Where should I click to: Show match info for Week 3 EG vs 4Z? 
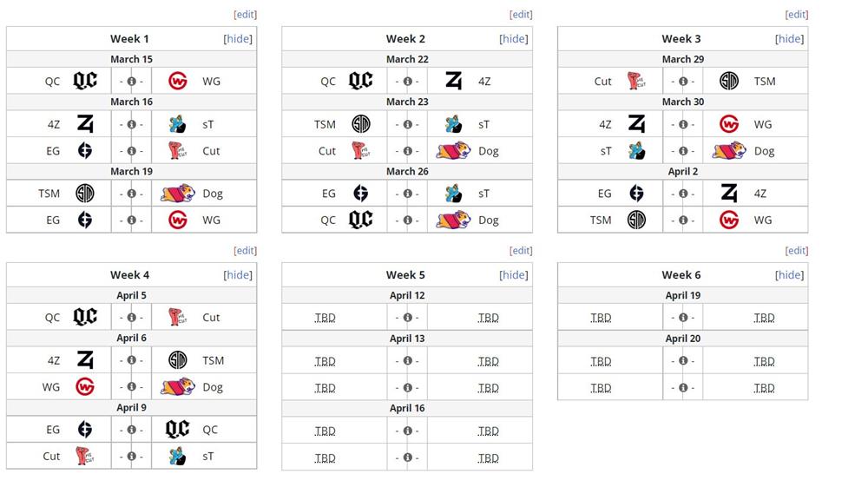click(683, 194)
